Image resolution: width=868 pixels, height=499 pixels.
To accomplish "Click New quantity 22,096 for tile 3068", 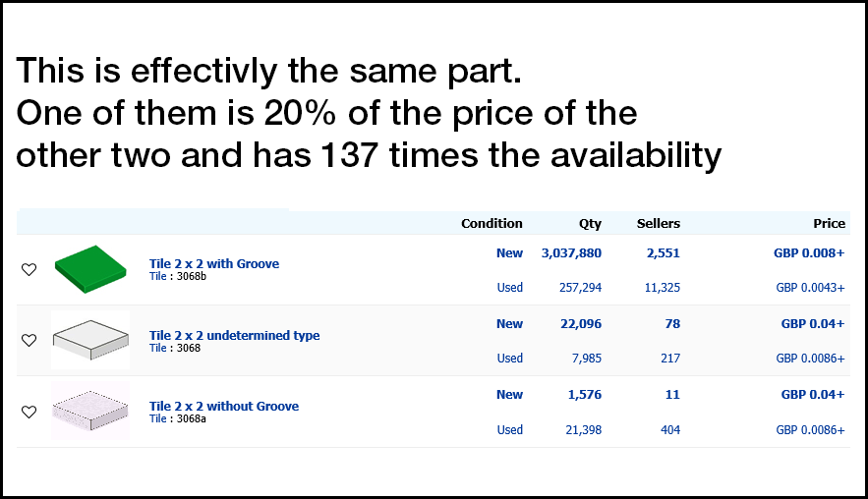I will (x=581, y=324).
